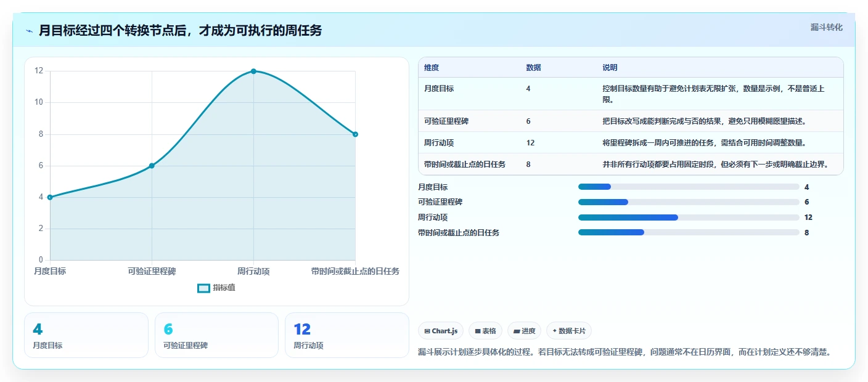Click the 月度目标 x-axis label
Viewport: 868px width, 382px height.
tap(50, 271)
